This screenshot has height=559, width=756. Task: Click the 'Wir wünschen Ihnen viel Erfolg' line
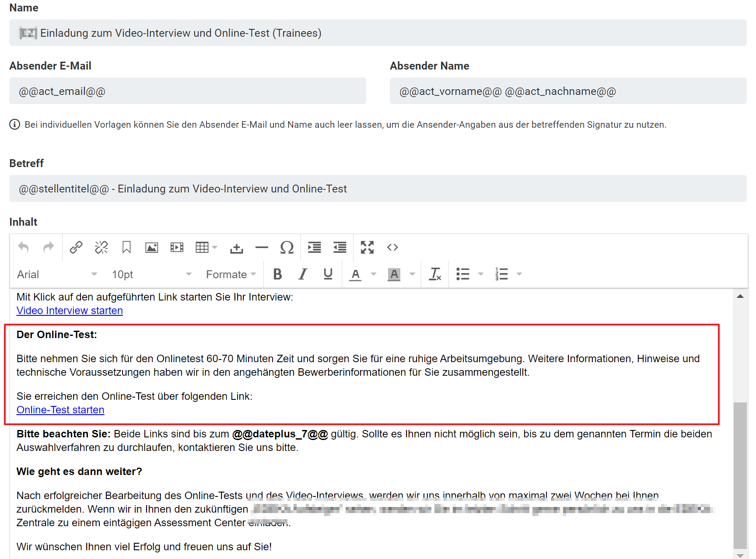(x=144, y=547)
